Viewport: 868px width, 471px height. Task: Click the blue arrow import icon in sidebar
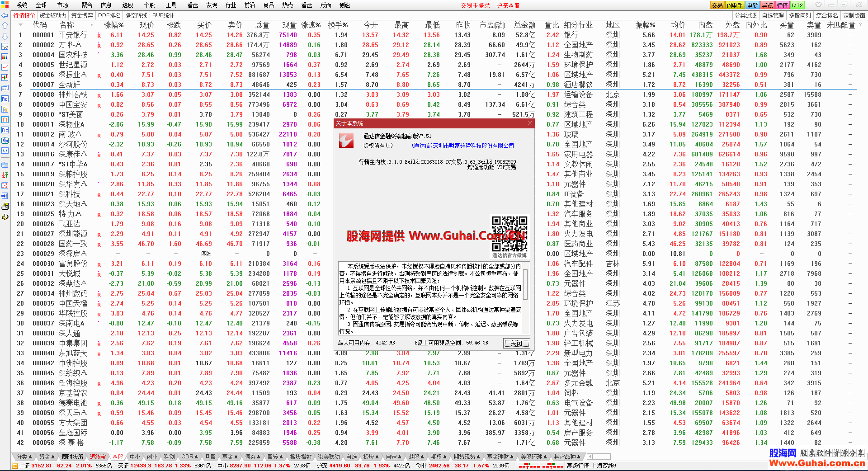coord(5,196)
